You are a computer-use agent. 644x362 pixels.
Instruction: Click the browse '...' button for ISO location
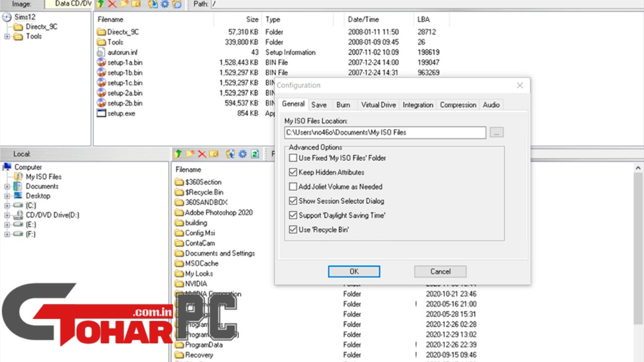click(497, 133)
